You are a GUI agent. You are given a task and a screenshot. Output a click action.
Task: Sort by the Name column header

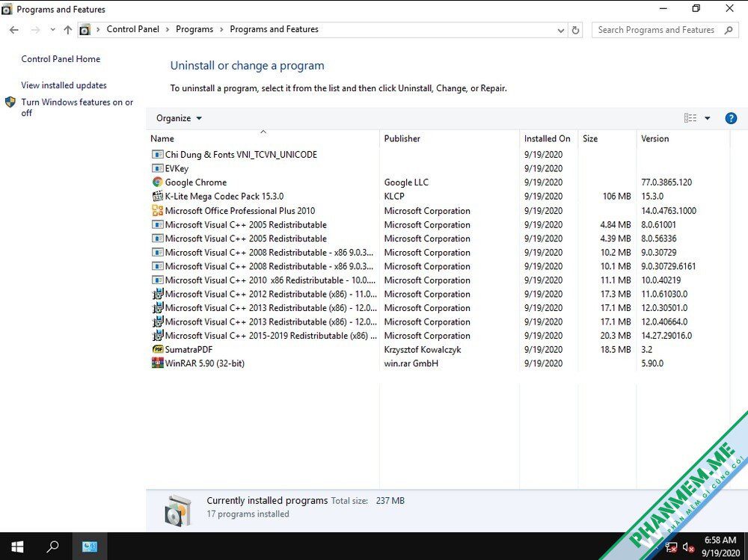pyautogui.click(x=263, y=138)
